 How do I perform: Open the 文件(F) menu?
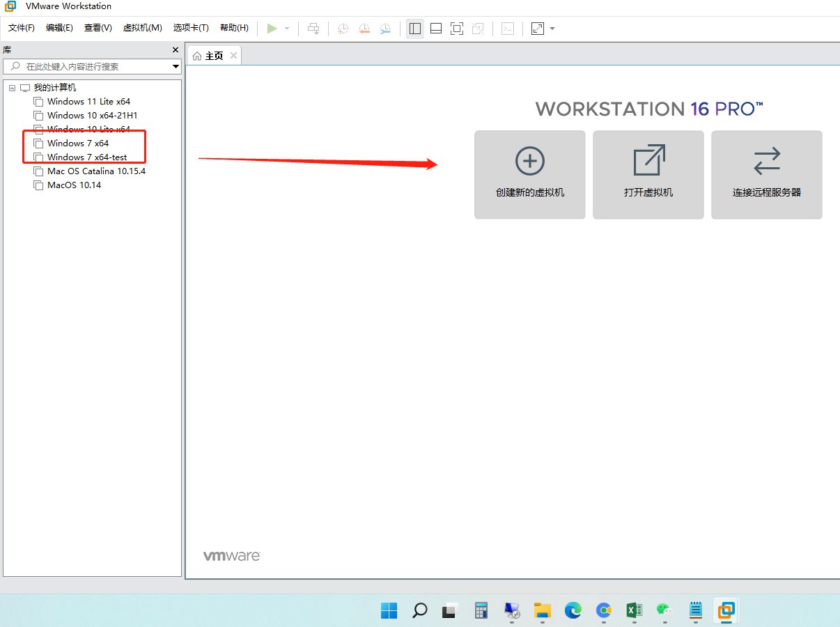[x=22, y=28]
